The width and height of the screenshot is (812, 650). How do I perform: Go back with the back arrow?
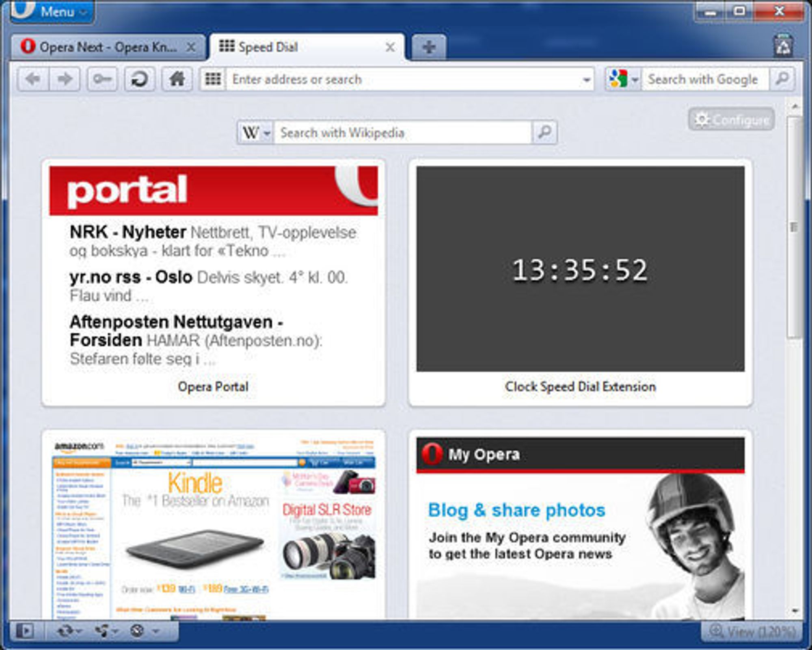tap(34, 79)
